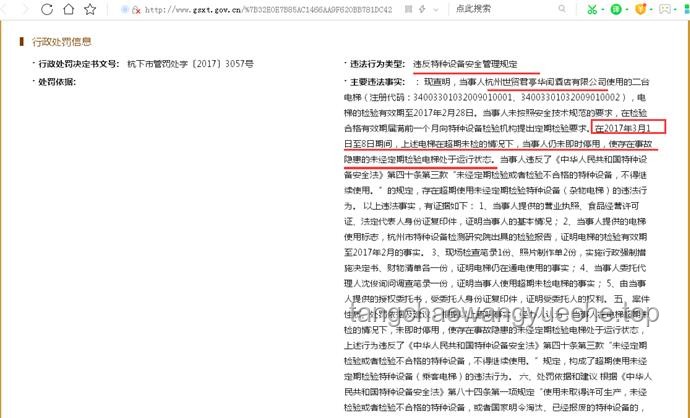The height and width of the screenshot is (418, 690).
Task: Expand the dropdown beside the shield icon
Action: 651,10
